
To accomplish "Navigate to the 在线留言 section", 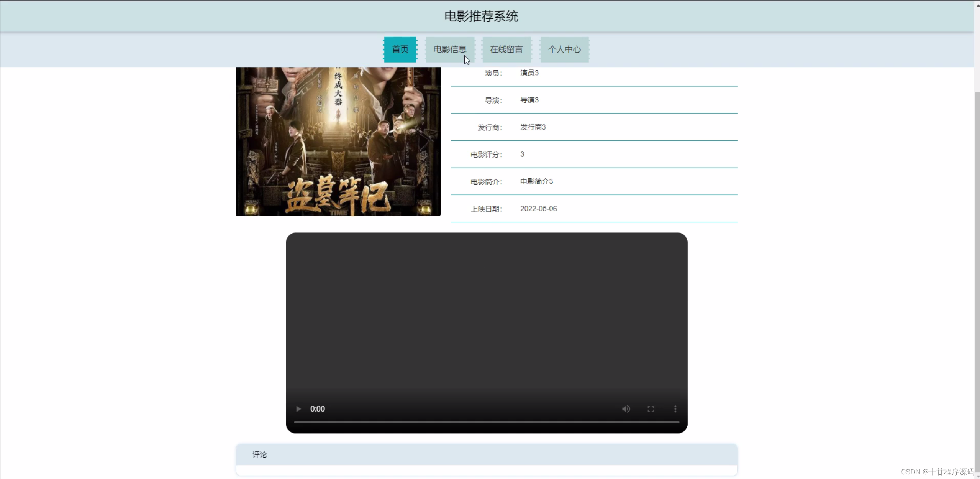I will pyautogui.click(x=506, y=49).
